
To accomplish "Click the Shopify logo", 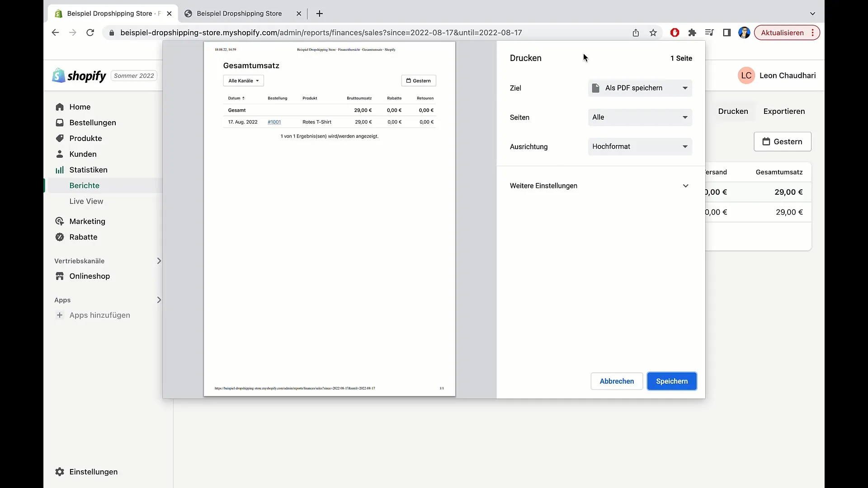I will (x=79, y=75).
